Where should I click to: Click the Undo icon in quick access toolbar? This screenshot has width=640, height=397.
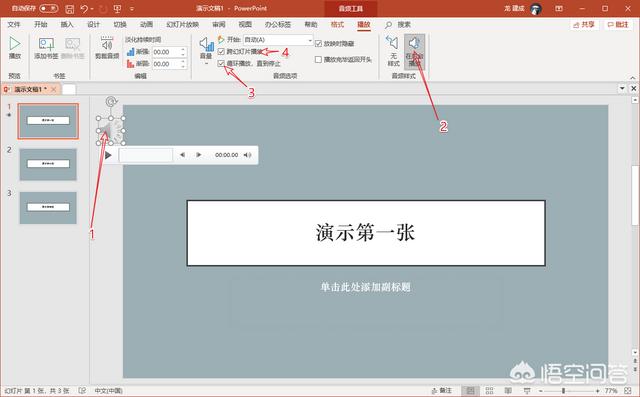click(84, 9)
